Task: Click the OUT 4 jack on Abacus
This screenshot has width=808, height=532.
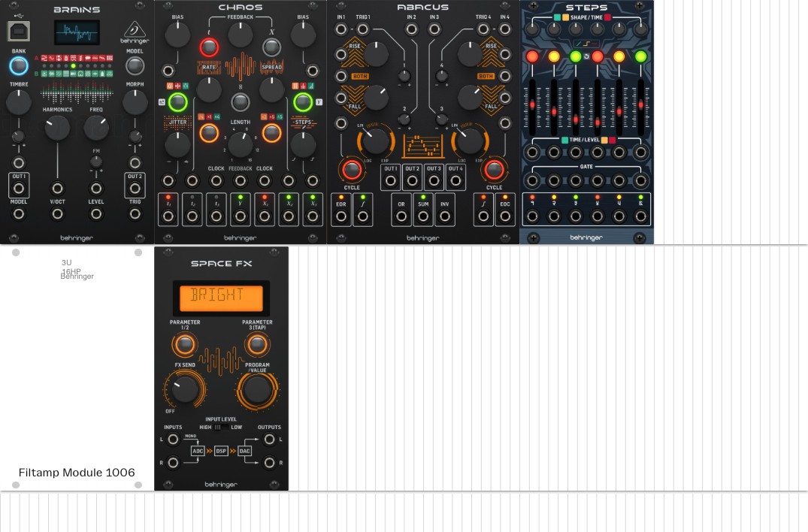Action: pos(455,181)
